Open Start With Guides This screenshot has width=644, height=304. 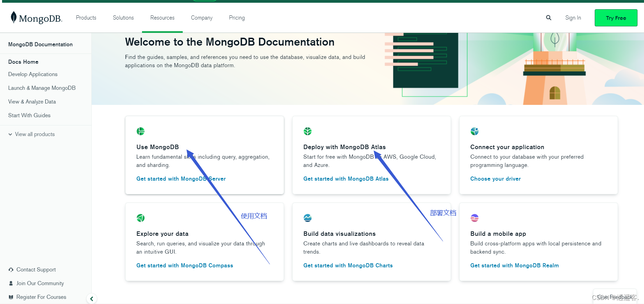(x=29, y=115)
